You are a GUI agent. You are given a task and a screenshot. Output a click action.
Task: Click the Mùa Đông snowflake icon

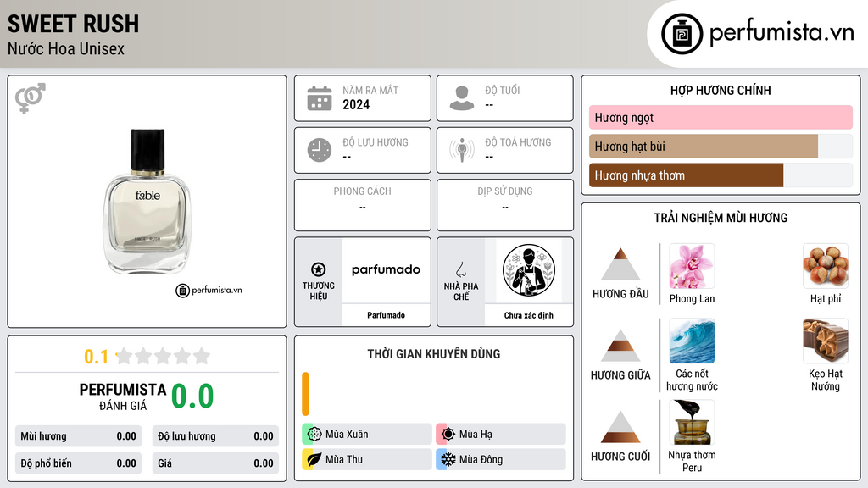[448, 459]
